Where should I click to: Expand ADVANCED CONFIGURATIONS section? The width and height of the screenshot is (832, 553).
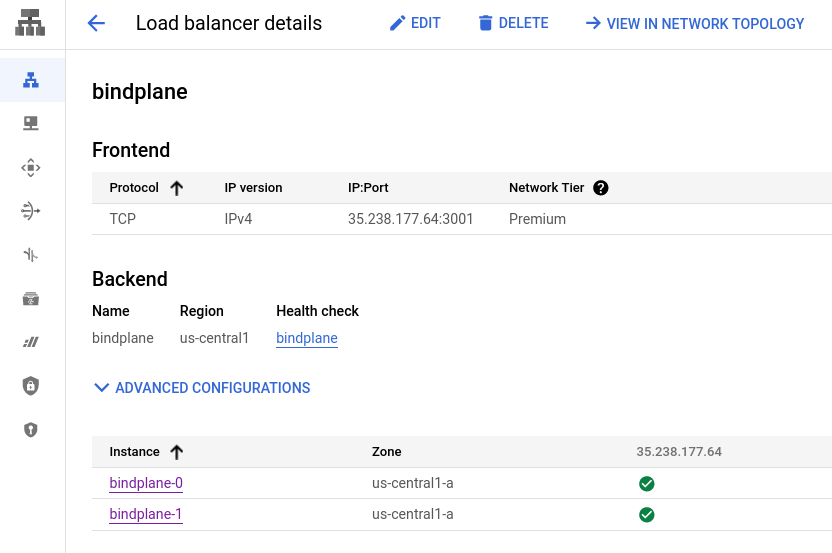[x=202, y=388]
